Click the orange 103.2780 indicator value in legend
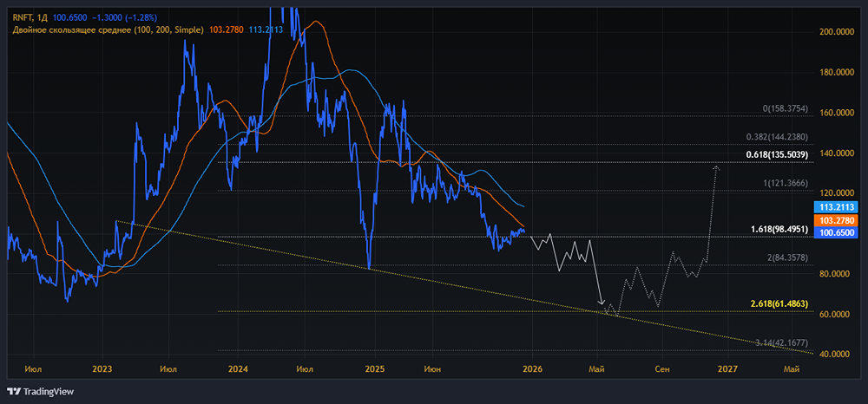This screenshot has height=404, width=868. point(226,29)
